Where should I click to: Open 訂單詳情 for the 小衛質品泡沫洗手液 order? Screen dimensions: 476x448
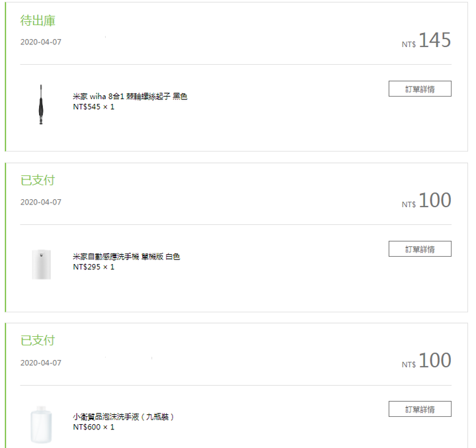click(x=420, y=409)
